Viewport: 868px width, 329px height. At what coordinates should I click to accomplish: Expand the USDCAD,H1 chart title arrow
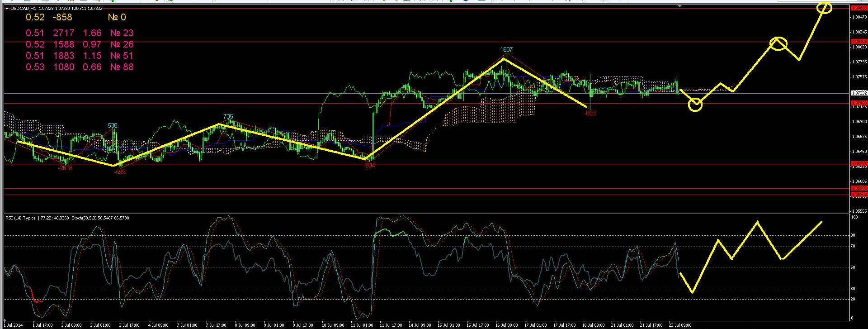6,8
